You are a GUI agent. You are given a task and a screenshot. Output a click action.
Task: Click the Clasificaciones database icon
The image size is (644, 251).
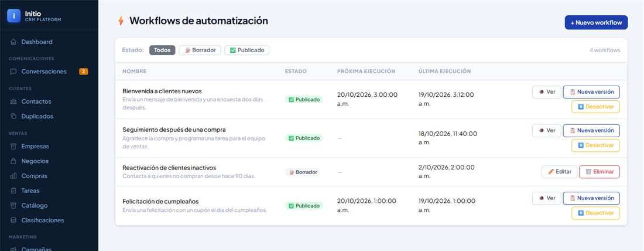point(13,221)
